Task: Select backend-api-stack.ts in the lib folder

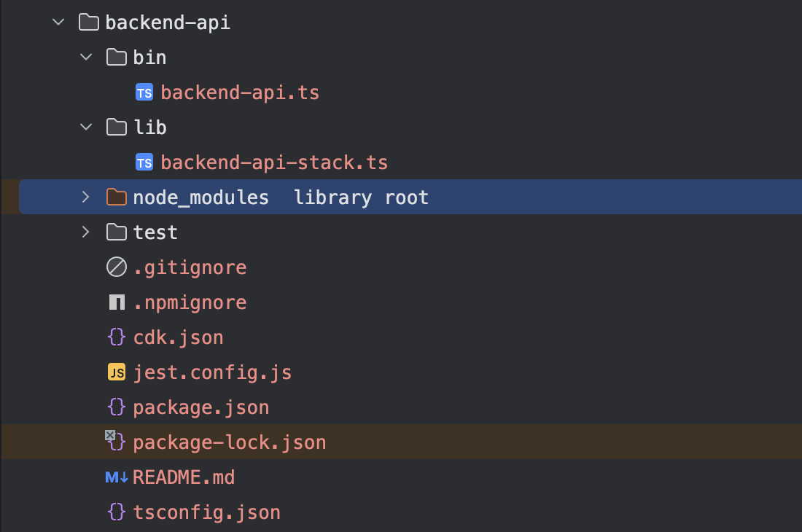Action: point(274,163)
